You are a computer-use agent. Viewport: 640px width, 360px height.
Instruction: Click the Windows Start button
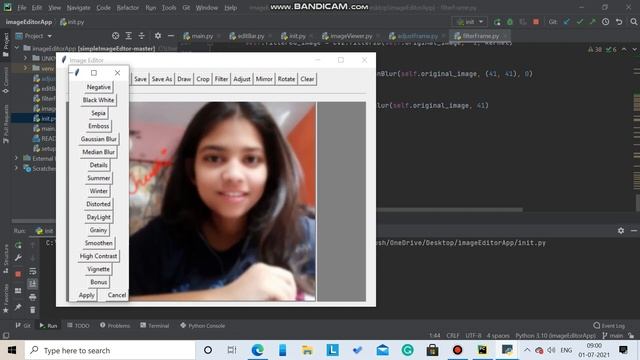coord(12,350)
